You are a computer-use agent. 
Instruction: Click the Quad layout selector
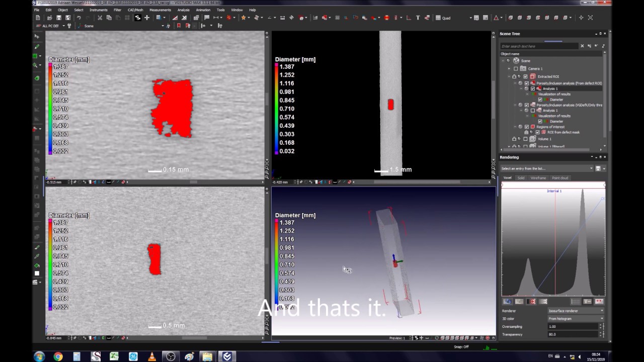point(453,18)
